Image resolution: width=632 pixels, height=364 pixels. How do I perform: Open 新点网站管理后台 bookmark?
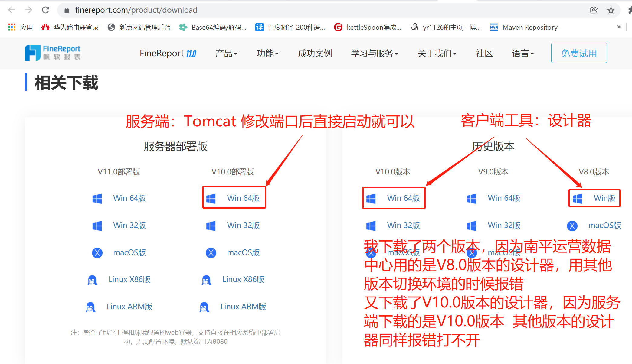(x=139, y=27)
